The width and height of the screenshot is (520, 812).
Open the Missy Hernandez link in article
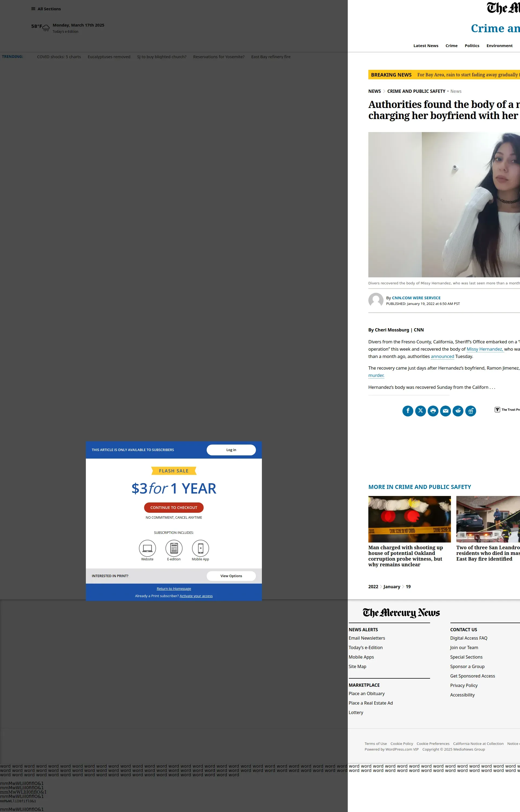click(x=485, y=349)
